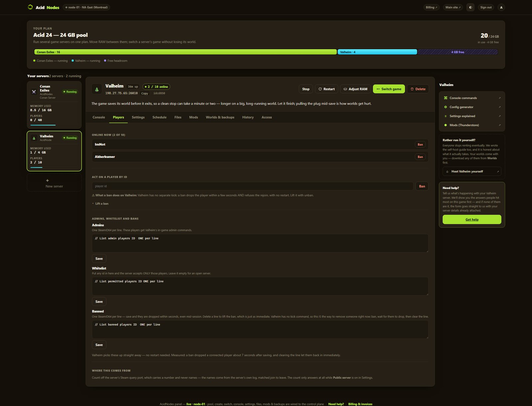Click the Conan Exiles 16 RAM pool segment
The image size is (532, 406).
click(186, 52)
